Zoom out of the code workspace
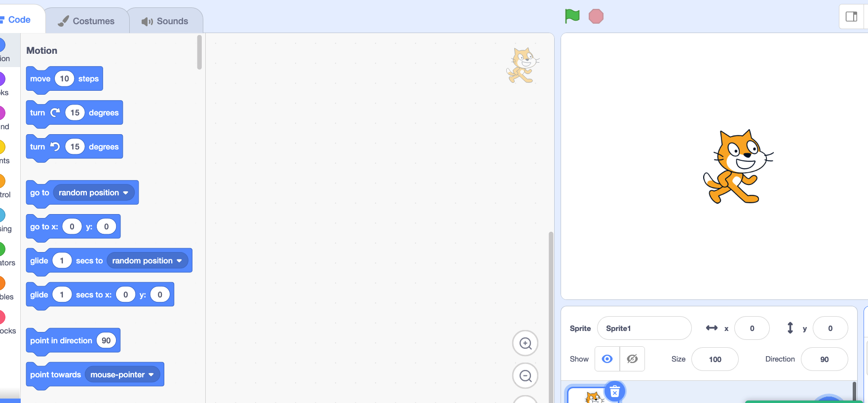The width and height of the screenshot is (868, 403). (x=525, y=376)
